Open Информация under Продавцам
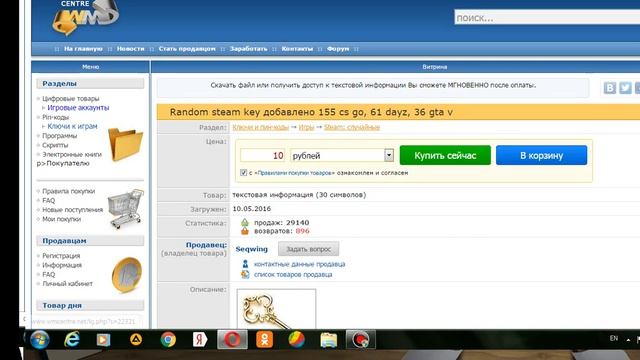 tap(62, 265)
